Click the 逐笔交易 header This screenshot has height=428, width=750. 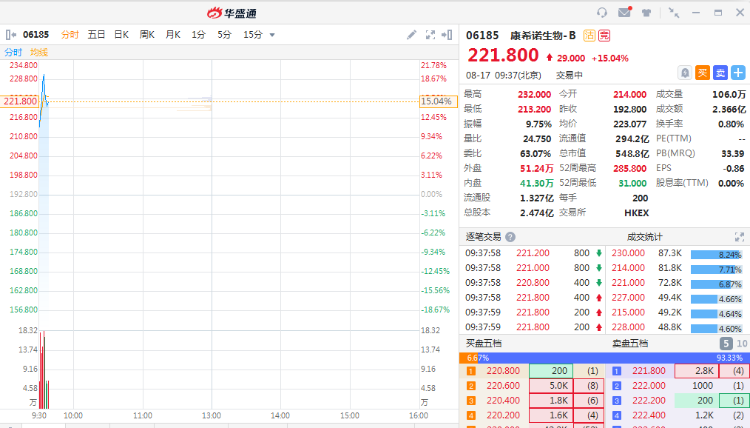click(483, 237)
